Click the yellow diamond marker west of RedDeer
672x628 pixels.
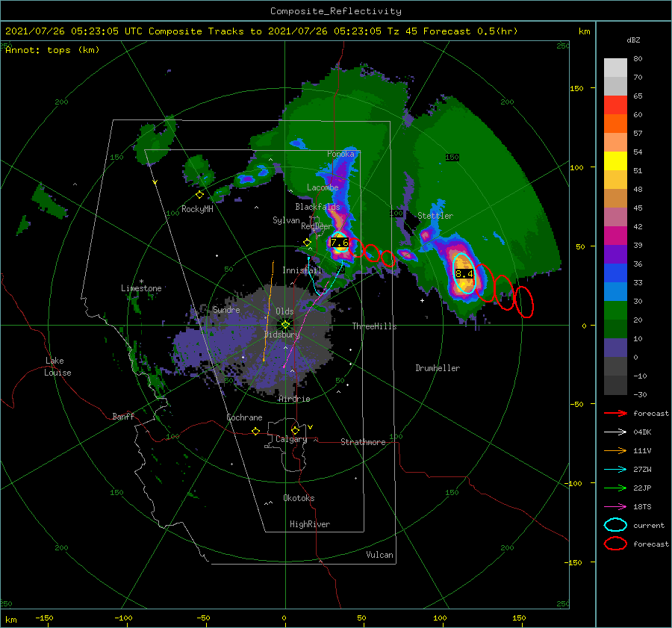(x=307, y=243)
